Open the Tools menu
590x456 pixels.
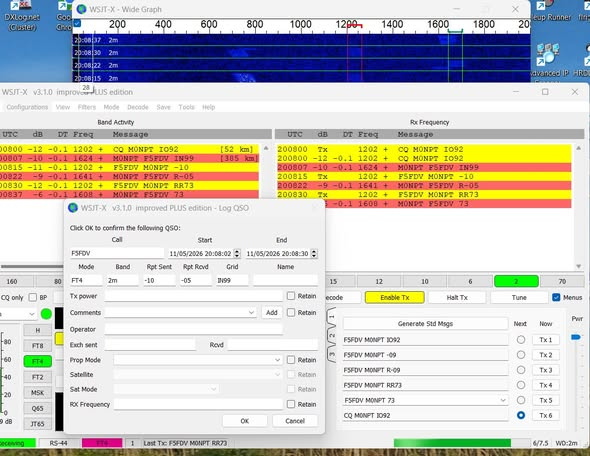[187, 107]
